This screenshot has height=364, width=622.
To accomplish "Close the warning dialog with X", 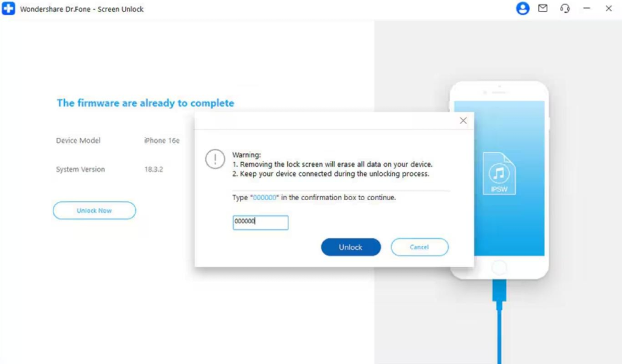I will pos(463,120).
